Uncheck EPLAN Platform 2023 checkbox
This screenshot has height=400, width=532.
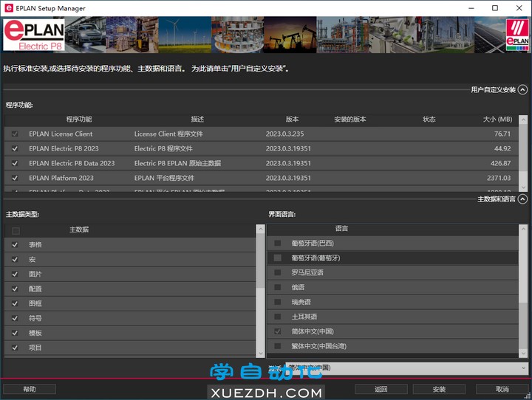point(15,178)
